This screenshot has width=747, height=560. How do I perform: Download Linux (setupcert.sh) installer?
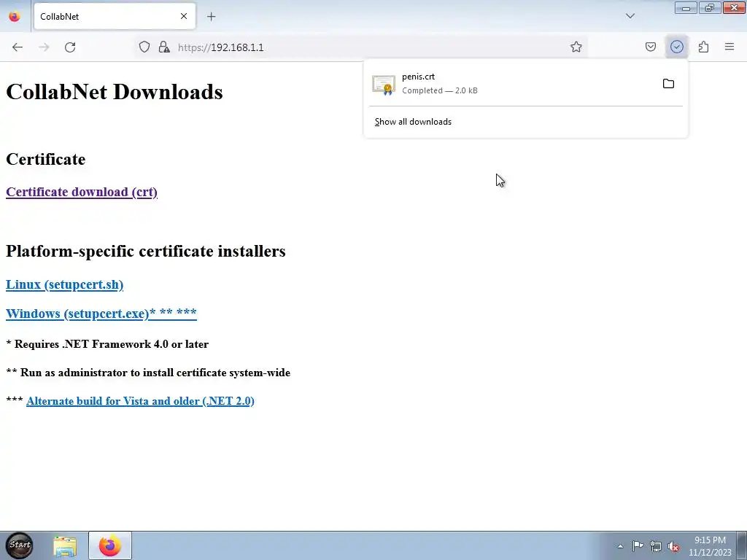coord(64,284)
